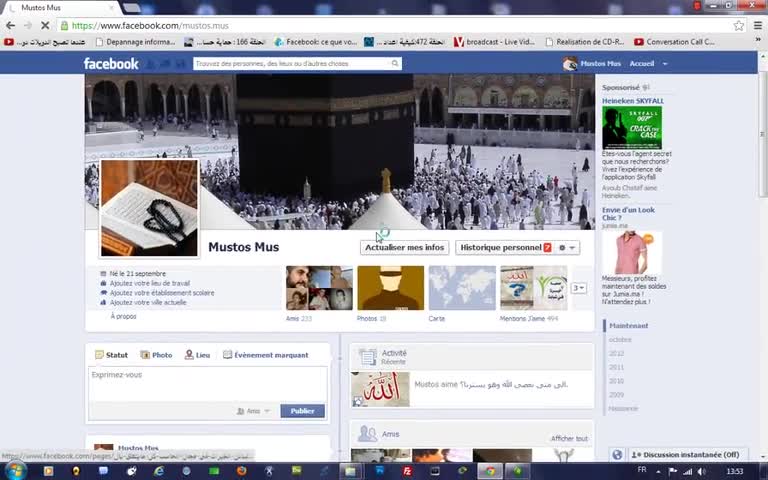Open the FR language selector in taskbar

(642, 470)
